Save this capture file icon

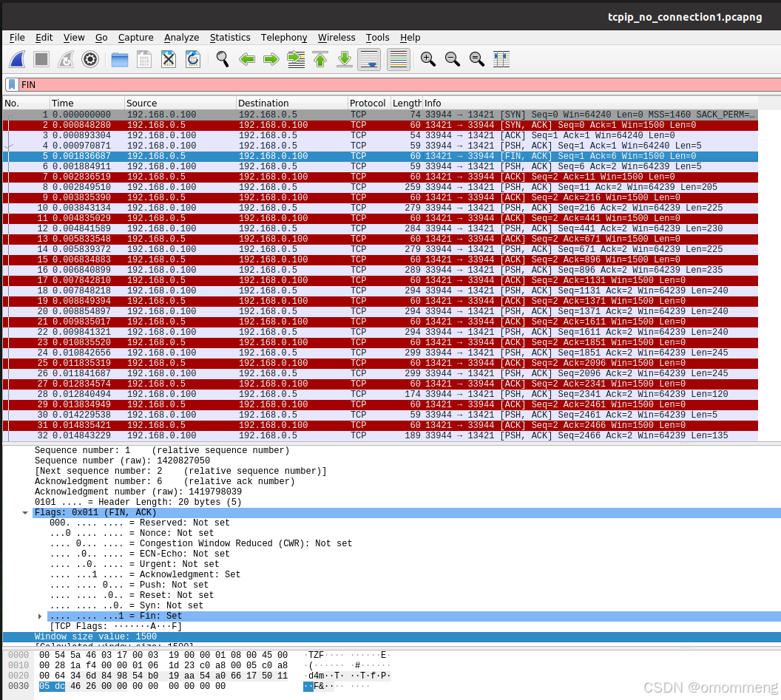point(144,59)
